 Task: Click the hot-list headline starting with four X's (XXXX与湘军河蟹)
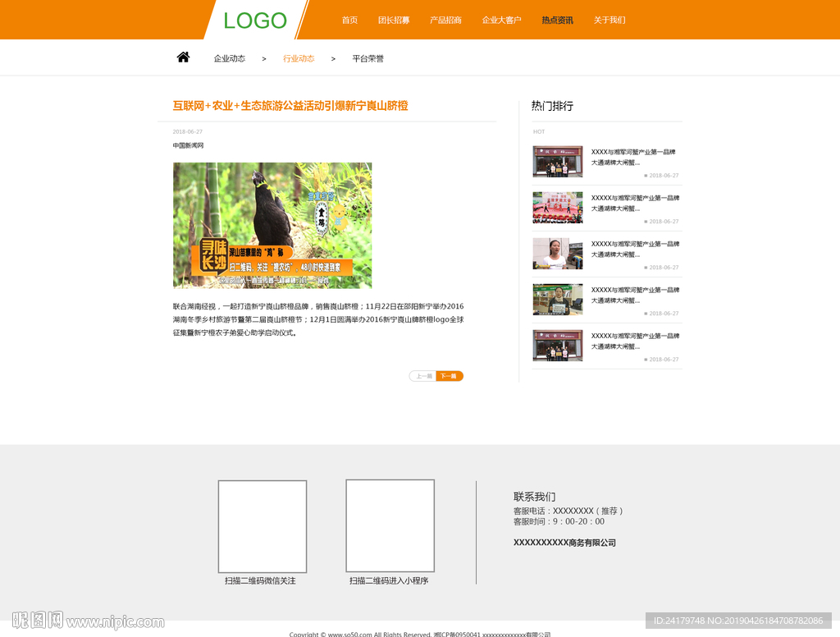[x=633, y=157]
